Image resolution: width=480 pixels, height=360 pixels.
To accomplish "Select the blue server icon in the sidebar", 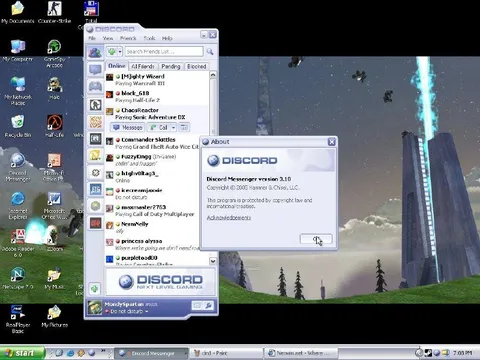I will [x=96, y=189].
